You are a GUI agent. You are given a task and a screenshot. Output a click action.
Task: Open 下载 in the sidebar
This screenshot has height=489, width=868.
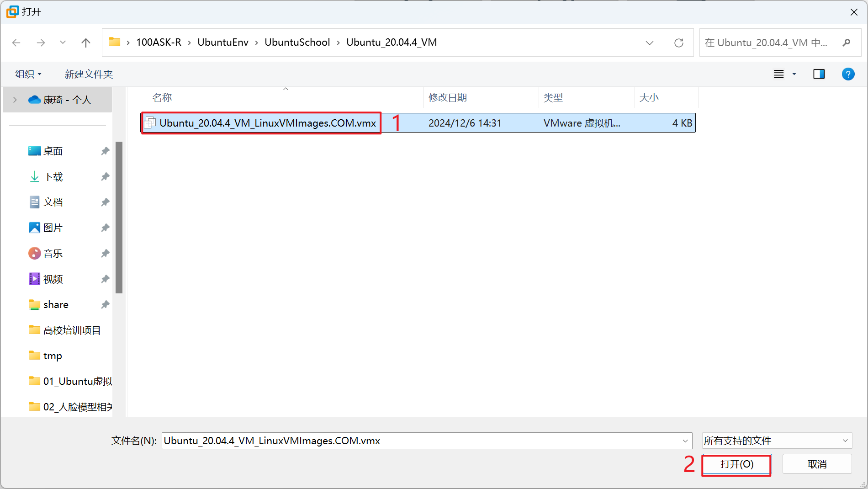[53, 176]
